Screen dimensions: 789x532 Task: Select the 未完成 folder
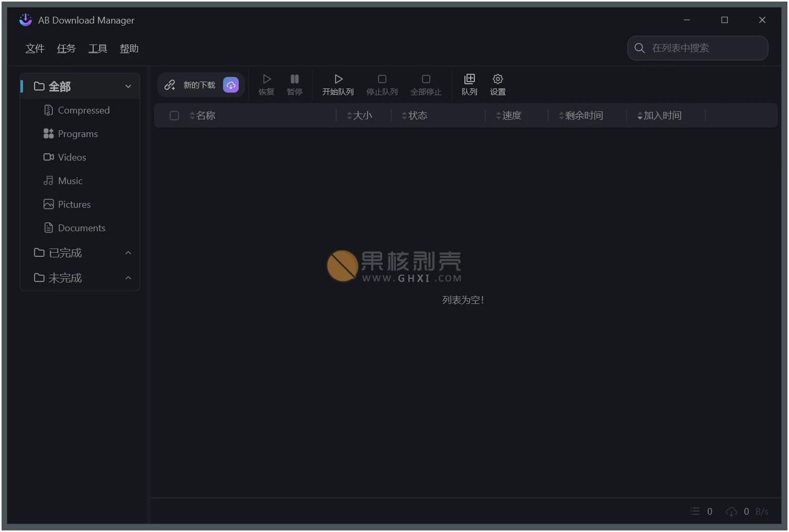click(80, 278)
